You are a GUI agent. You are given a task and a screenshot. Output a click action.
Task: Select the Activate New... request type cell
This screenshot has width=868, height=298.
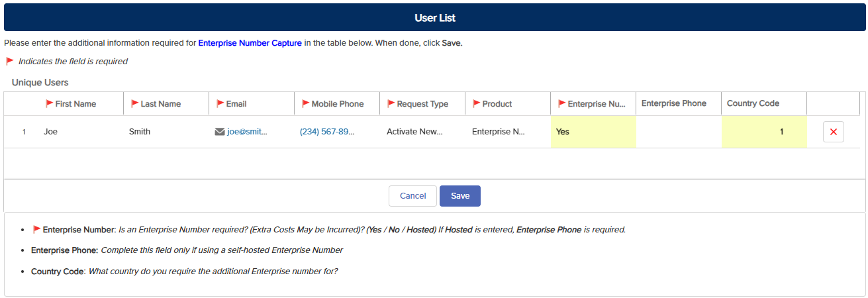[414, 132]
